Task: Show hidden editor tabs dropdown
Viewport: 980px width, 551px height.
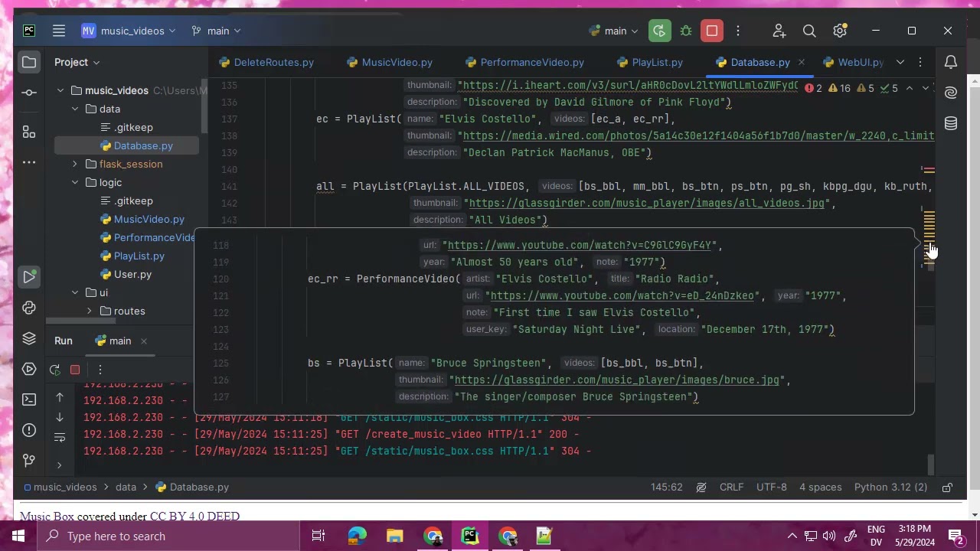Action: click(x=900, y=62)
